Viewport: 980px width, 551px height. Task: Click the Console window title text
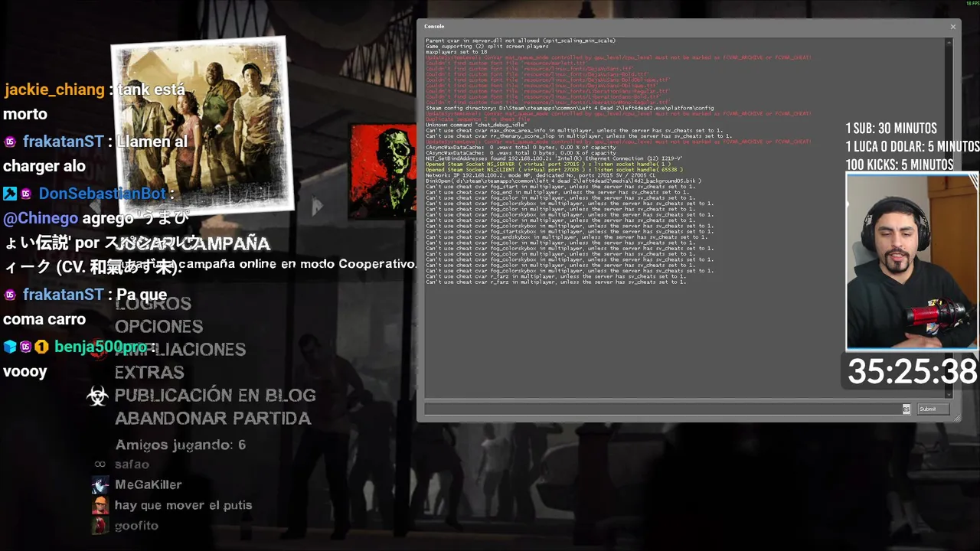[x=434, y=27]
